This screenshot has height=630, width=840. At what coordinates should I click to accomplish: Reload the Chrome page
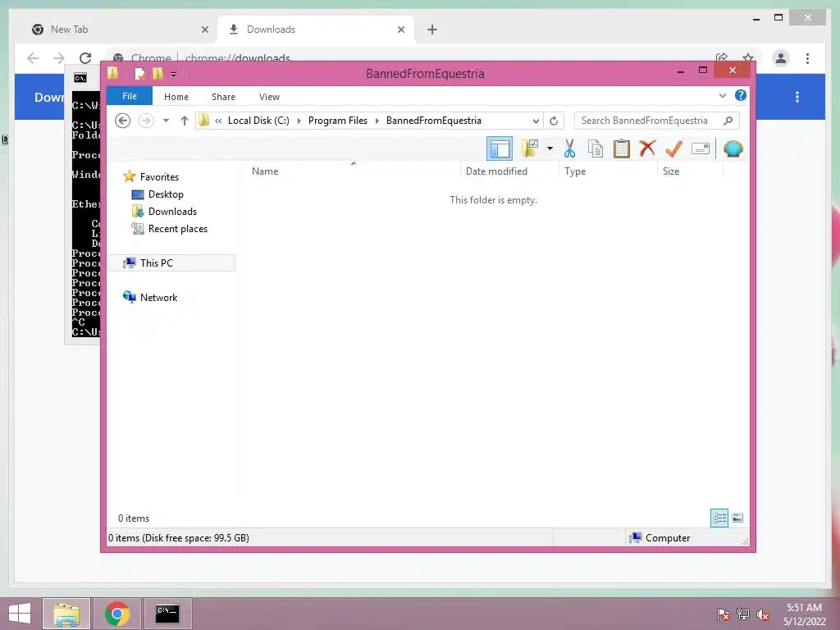tap(85, 57)
